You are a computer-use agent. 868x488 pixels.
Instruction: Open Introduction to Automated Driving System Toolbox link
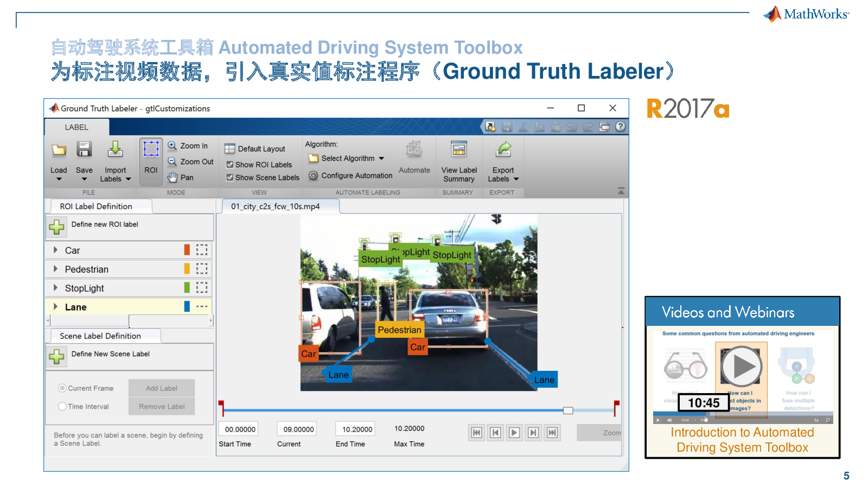(x=742, y=440)
